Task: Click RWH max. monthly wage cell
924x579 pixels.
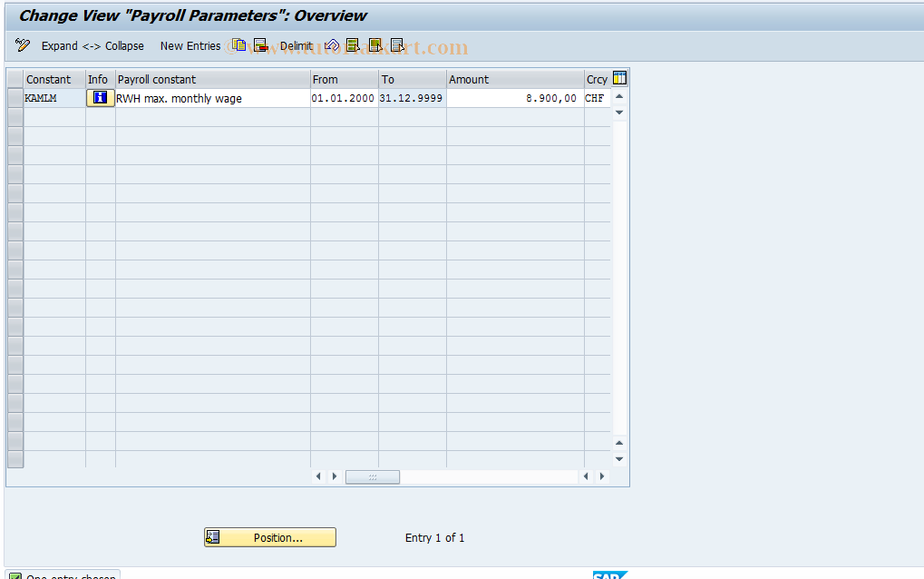Action: tap(213, 98)
